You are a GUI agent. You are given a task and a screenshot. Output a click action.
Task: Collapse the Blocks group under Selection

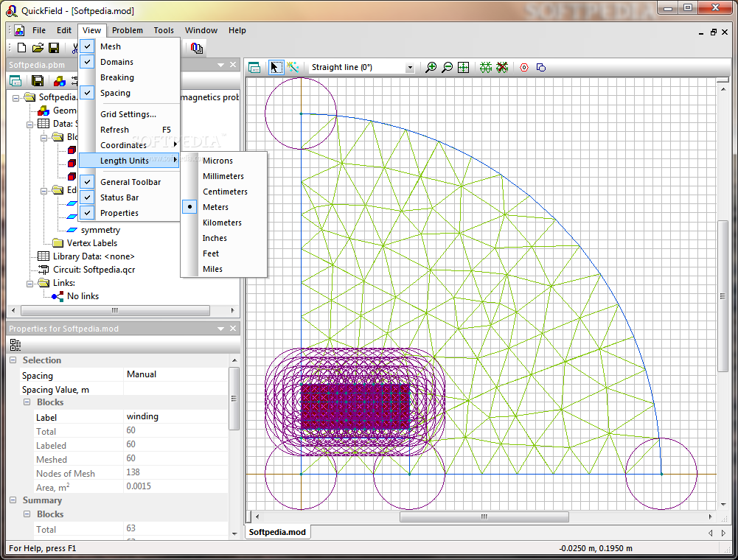point(27,402)
